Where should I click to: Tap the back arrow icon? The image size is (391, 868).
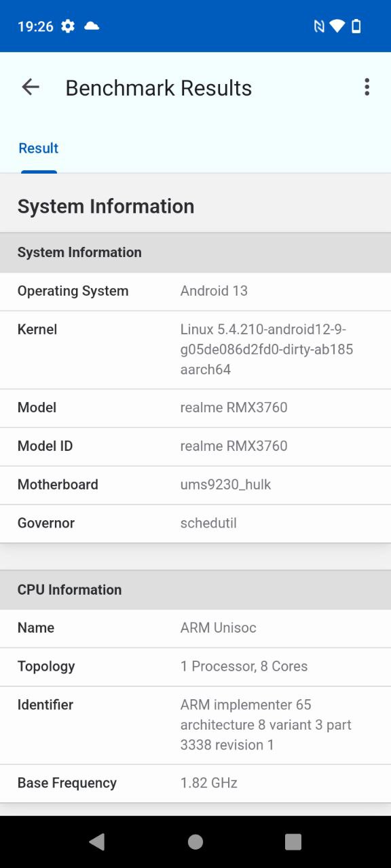[x=31, y=87]
